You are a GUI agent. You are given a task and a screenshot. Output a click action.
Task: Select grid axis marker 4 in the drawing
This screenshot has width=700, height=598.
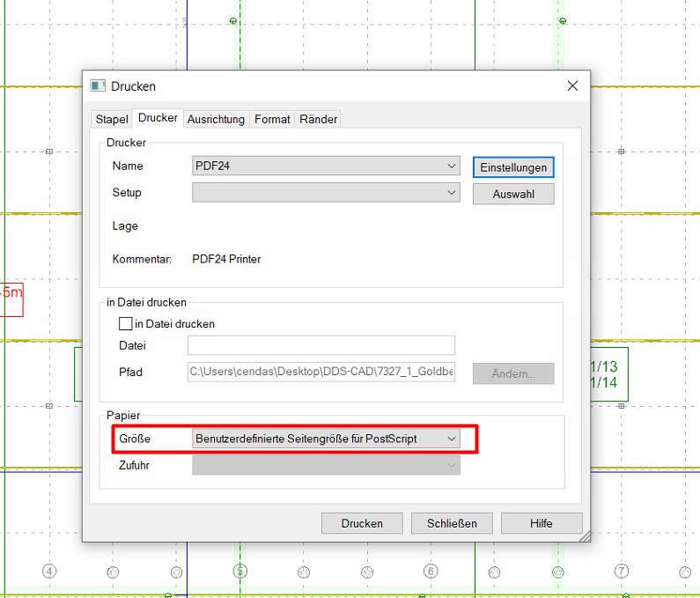49,572
